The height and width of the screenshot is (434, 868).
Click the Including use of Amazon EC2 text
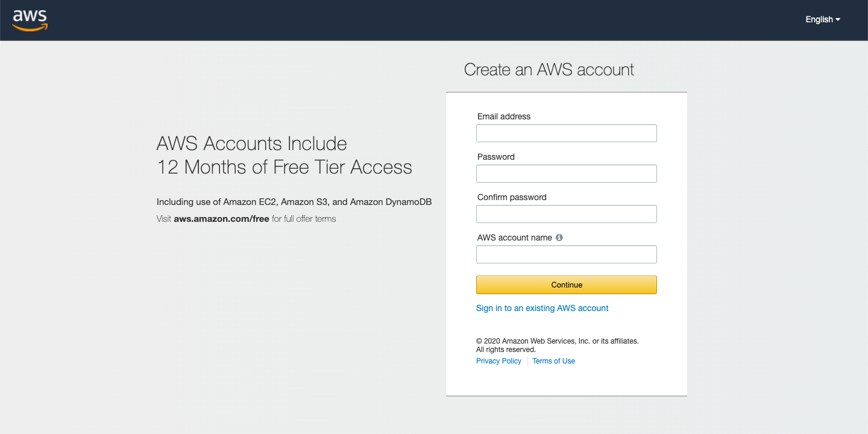click(294, 202)
